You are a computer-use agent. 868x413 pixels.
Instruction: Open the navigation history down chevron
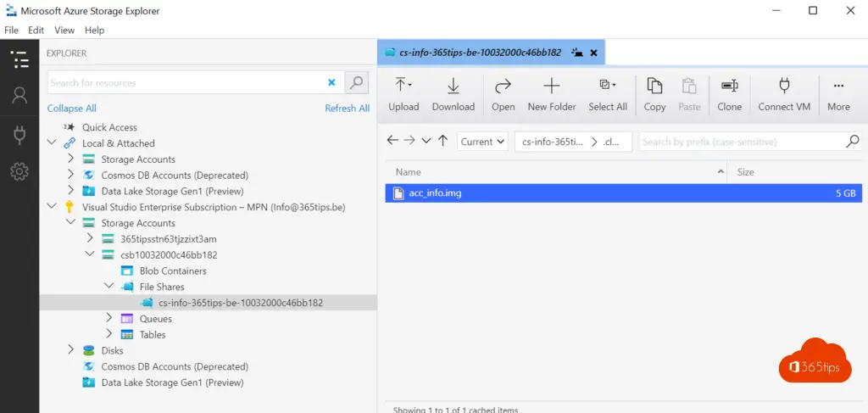pos(426,141)
